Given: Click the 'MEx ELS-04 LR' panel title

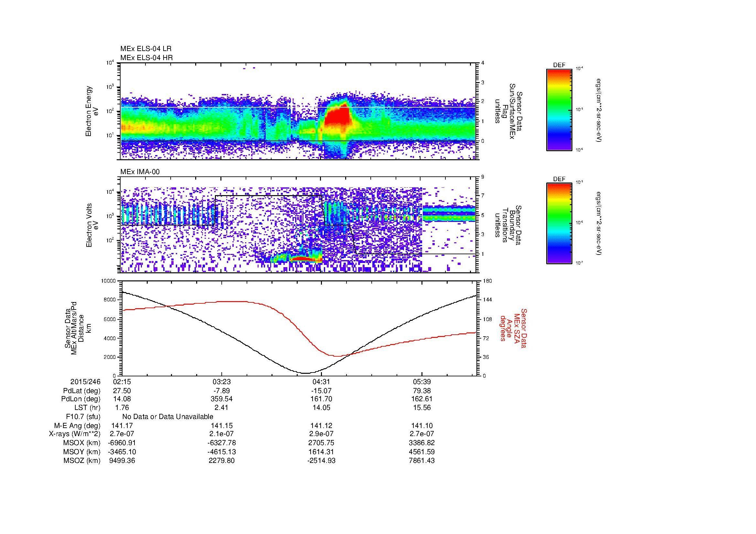Looking at the screenshot, I should [146, 49].
